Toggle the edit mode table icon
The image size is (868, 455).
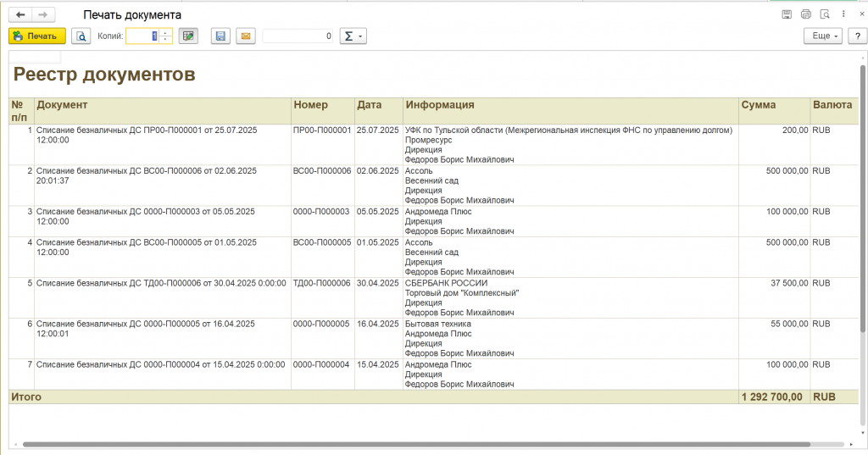click(188, 36)
